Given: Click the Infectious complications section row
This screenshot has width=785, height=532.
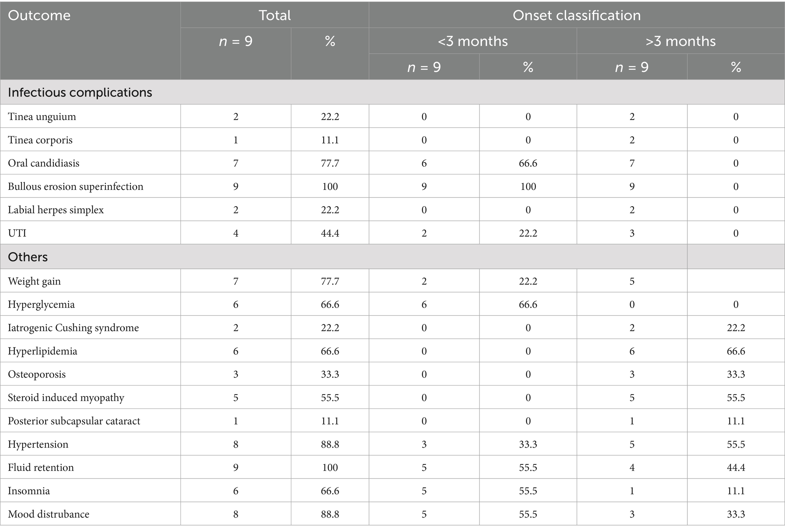Looking at the screenshot, I should click(80, 92).
